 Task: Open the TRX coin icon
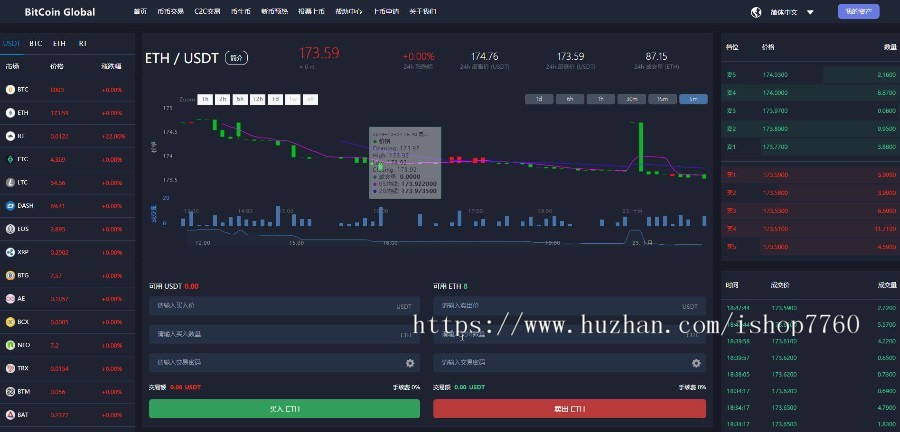point(10,368)
